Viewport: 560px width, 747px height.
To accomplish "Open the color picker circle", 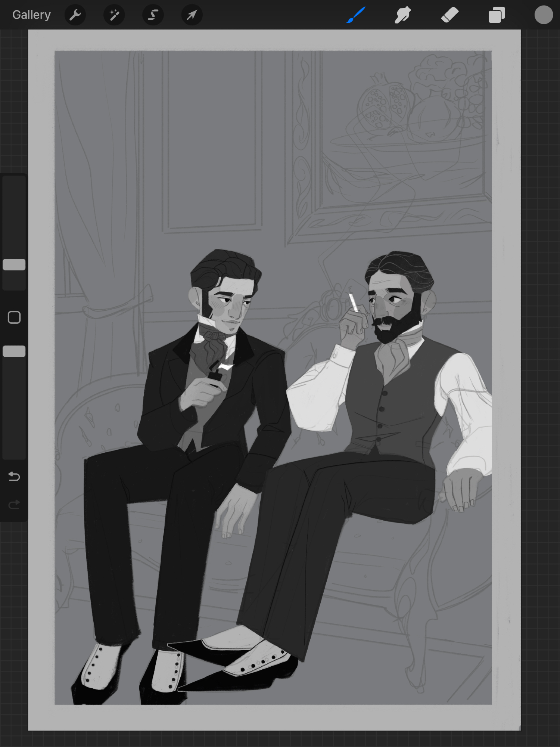I will 543,15.
